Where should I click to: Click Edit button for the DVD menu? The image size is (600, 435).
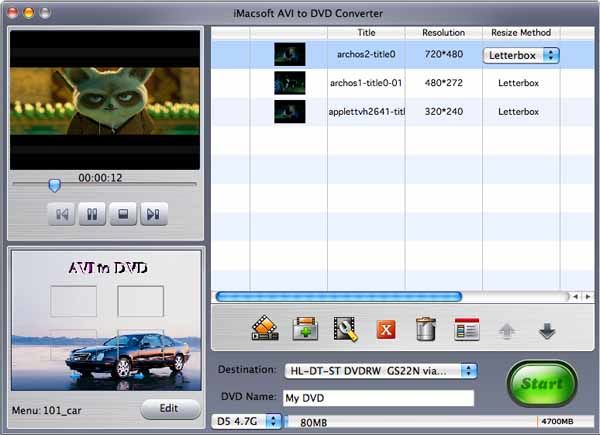tap(169, 408)
